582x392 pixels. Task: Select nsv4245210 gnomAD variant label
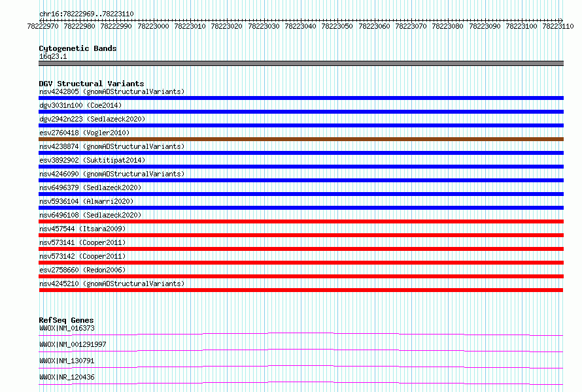coord(112,284)
